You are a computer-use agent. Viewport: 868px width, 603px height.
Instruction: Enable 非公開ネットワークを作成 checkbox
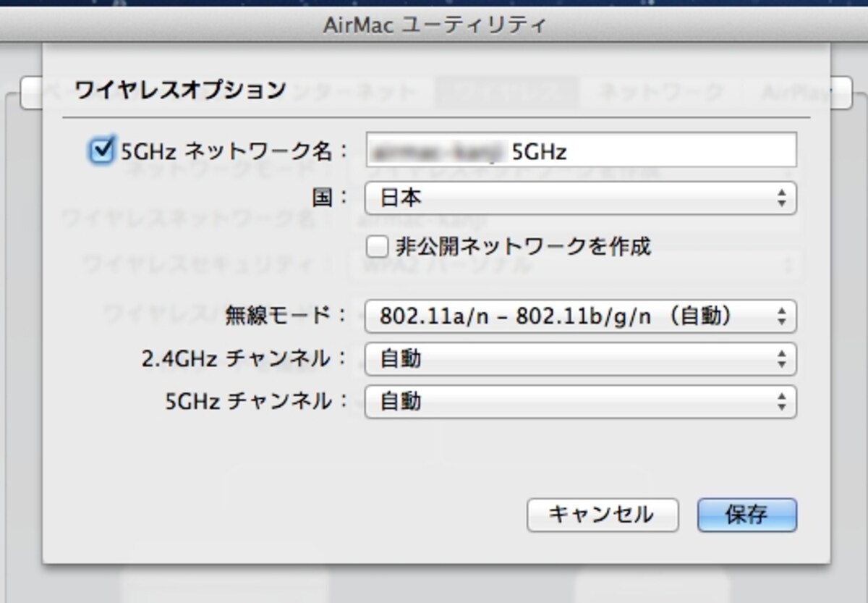tap(378, 247)
